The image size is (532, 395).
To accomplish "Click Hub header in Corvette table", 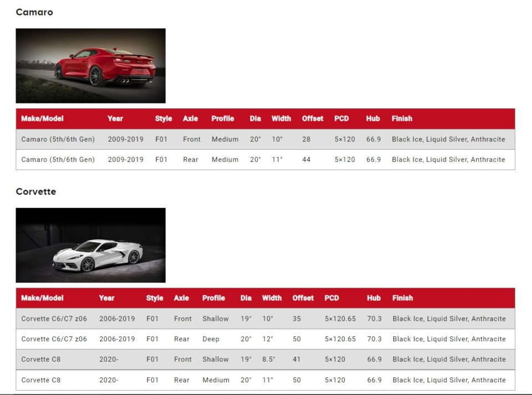I will click(x=374, y=298).
